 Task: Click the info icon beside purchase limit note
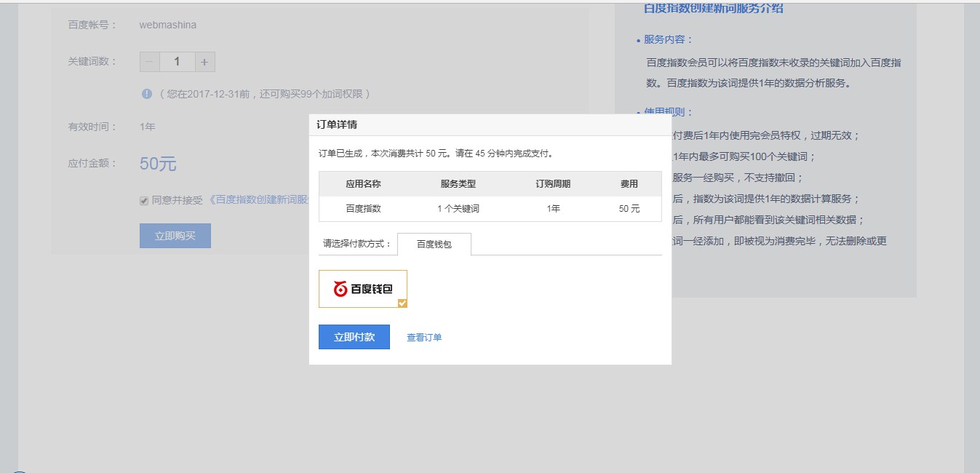[x=147, y=94]
